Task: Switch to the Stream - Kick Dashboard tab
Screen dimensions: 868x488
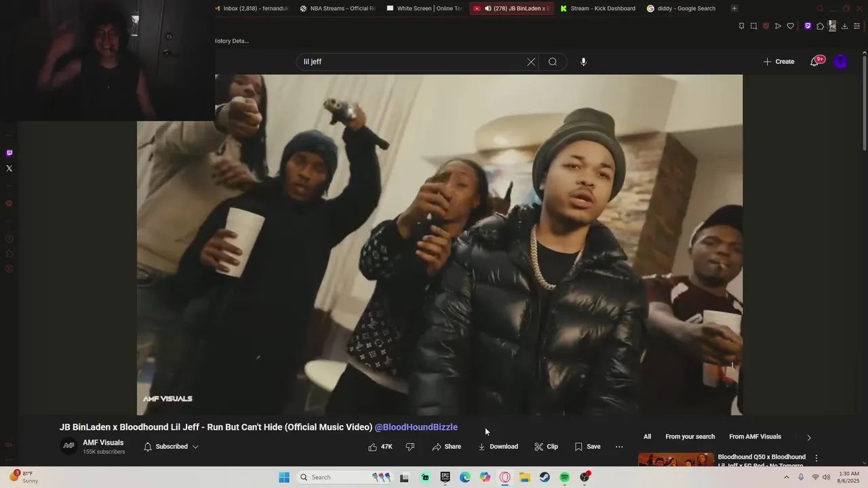Action: pos(597,8)
